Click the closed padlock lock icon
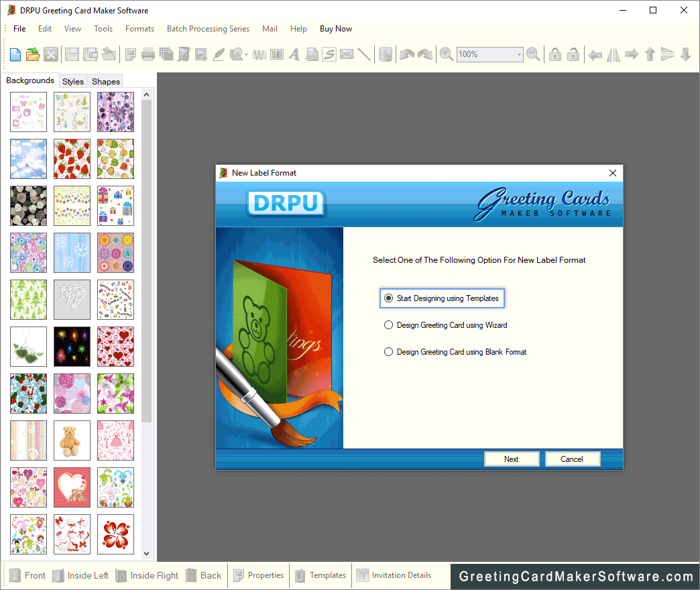 (555, 55)
